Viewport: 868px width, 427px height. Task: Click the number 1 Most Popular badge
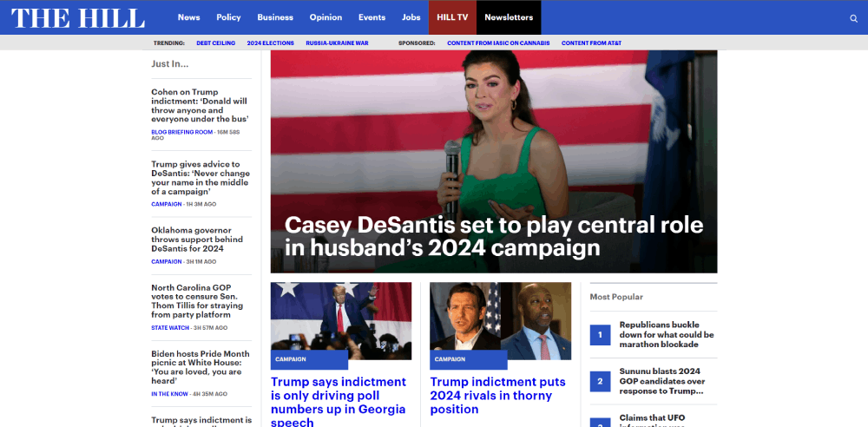pyautogui.click(x=600, y=334)
